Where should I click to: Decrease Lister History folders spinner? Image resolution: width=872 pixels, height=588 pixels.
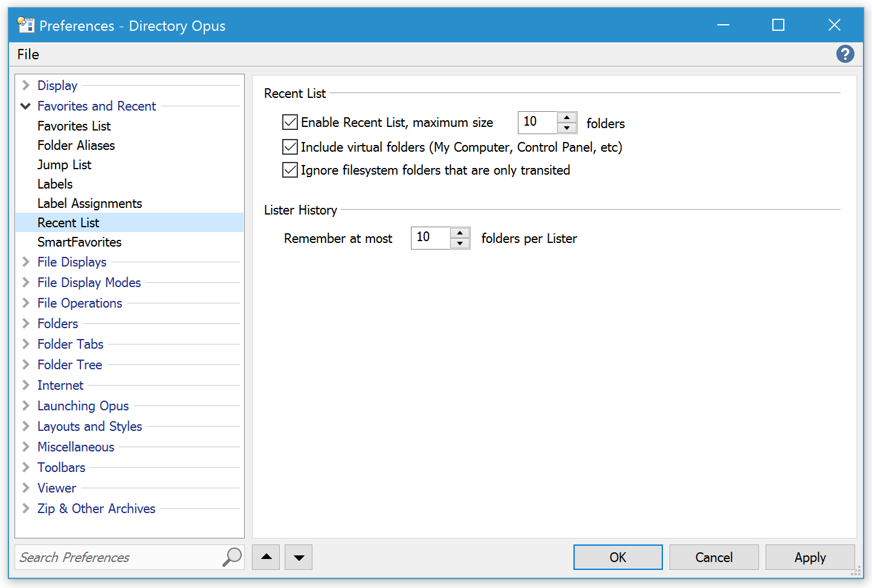click(460, 243)
